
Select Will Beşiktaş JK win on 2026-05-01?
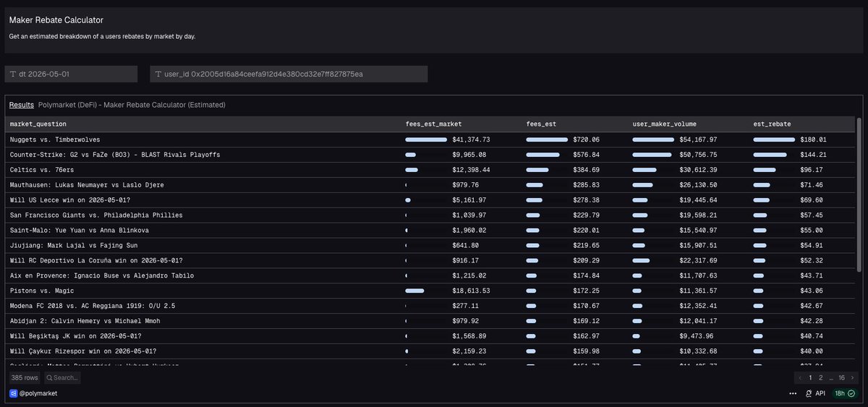click(430, 336)
